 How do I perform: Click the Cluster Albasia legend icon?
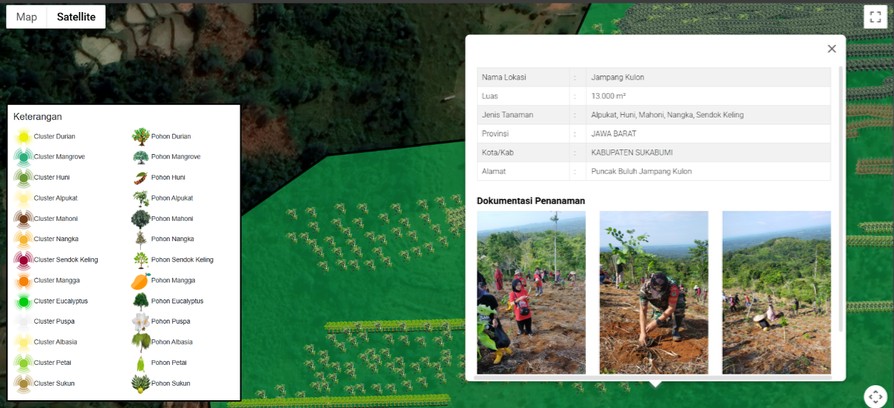(x=23, y=342)
